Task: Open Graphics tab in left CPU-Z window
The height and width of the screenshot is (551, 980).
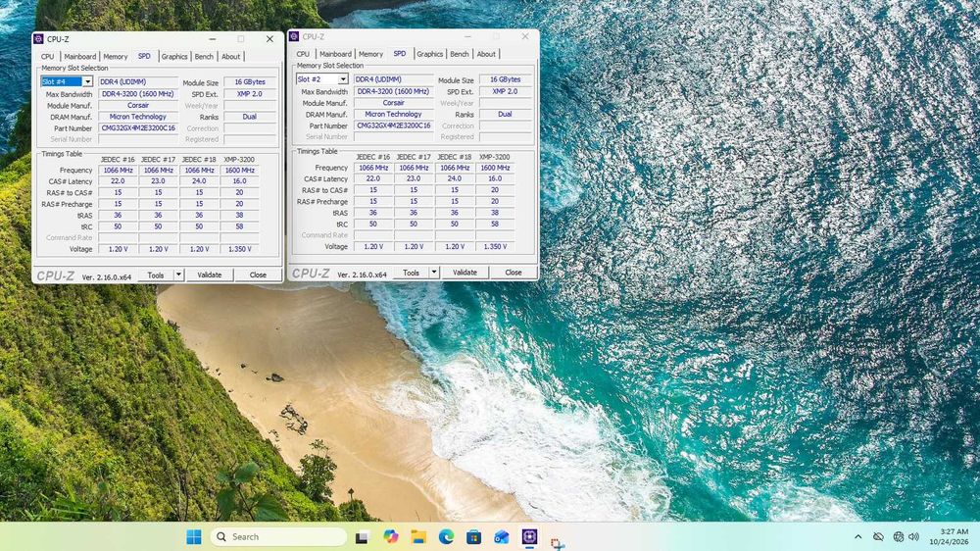Action: (174, 56)
